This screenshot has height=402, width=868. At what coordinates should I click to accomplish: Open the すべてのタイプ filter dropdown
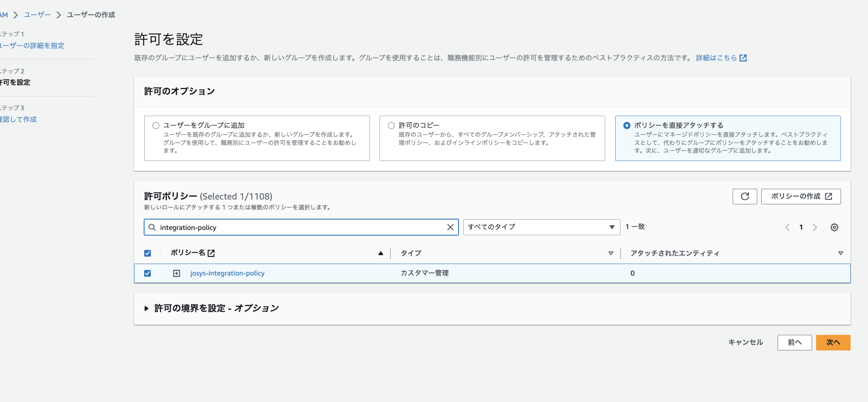coord(541,227)
